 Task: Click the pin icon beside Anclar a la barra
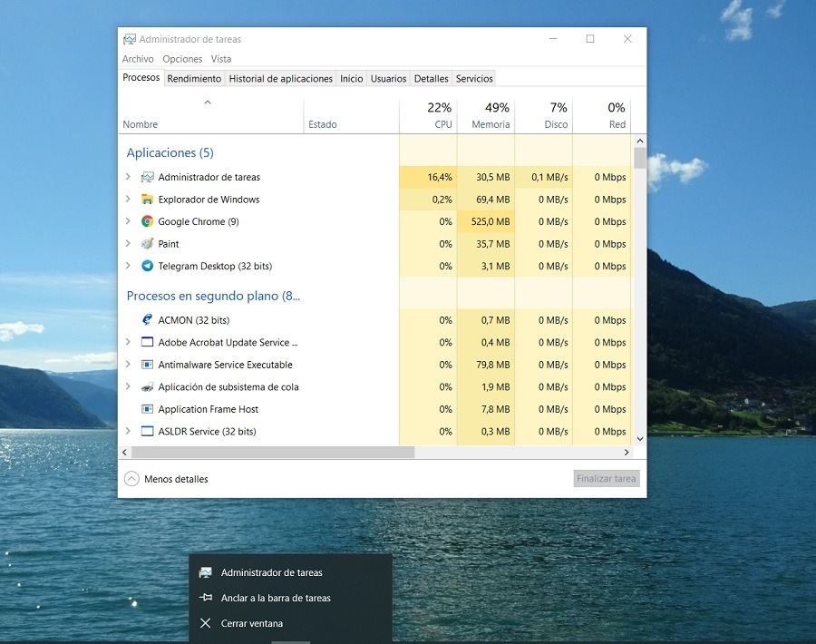pyautogui.click(x=205, y=598)
